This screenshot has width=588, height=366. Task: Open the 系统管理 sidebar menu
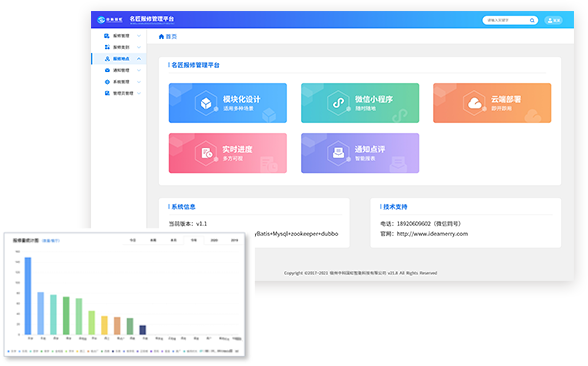[x=119, y=82]
